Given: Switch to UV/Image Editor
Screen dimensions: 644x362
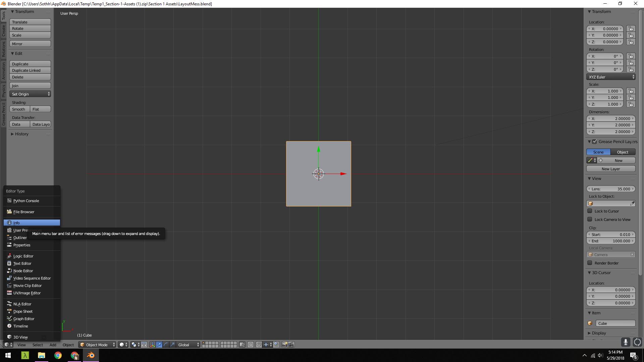Looking at the screenshot, I should pyautogui.click(x=32, y=293).
